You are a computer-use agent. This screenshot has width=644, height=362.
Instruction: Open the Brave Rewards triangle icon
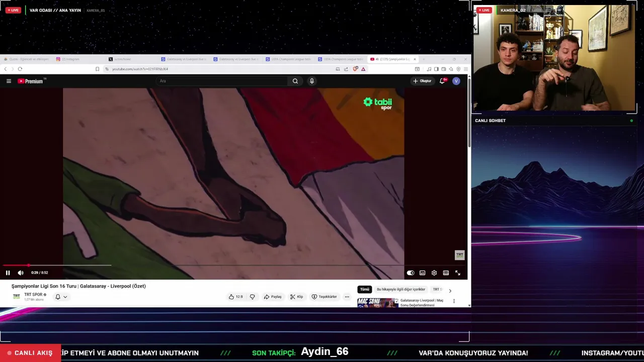point(363,69)
